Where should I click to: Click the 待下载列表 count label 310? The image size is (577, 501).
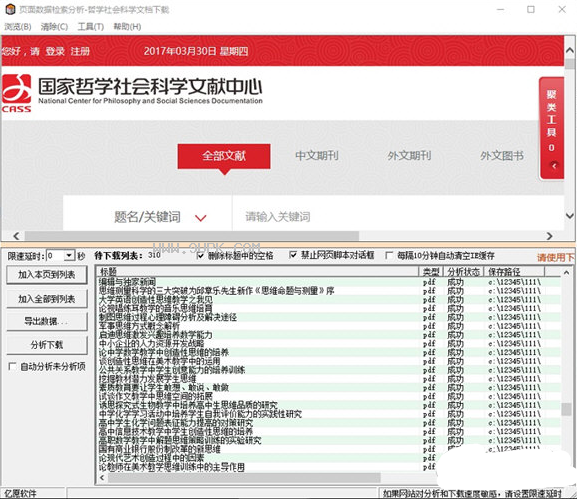[x=155, y=255]
